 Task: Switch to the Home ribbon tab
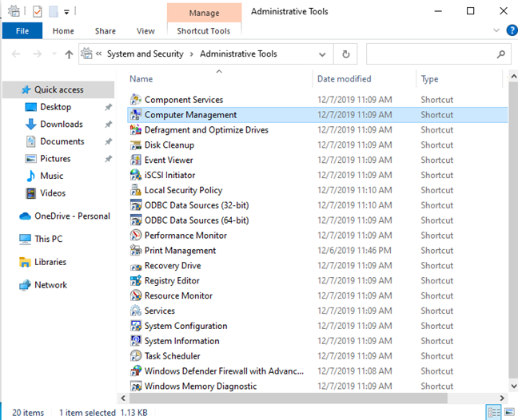point(63,30)
